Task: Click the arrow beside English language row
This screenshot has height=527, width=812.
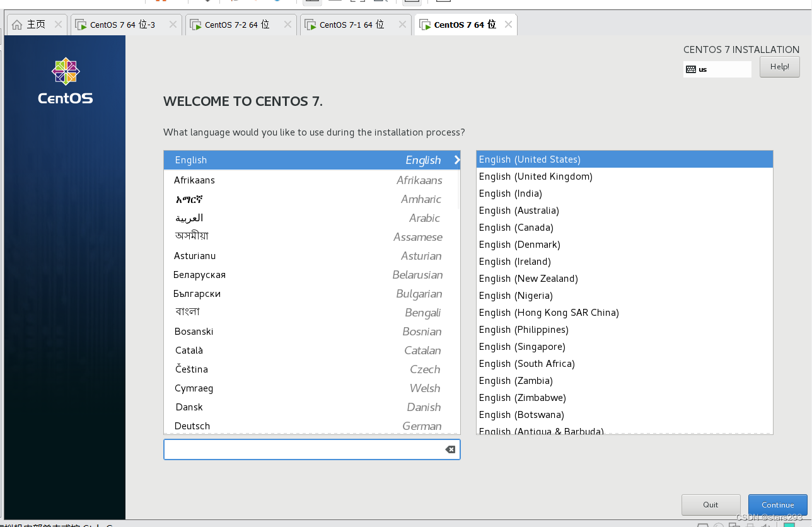Action: (x=457, y=160)
